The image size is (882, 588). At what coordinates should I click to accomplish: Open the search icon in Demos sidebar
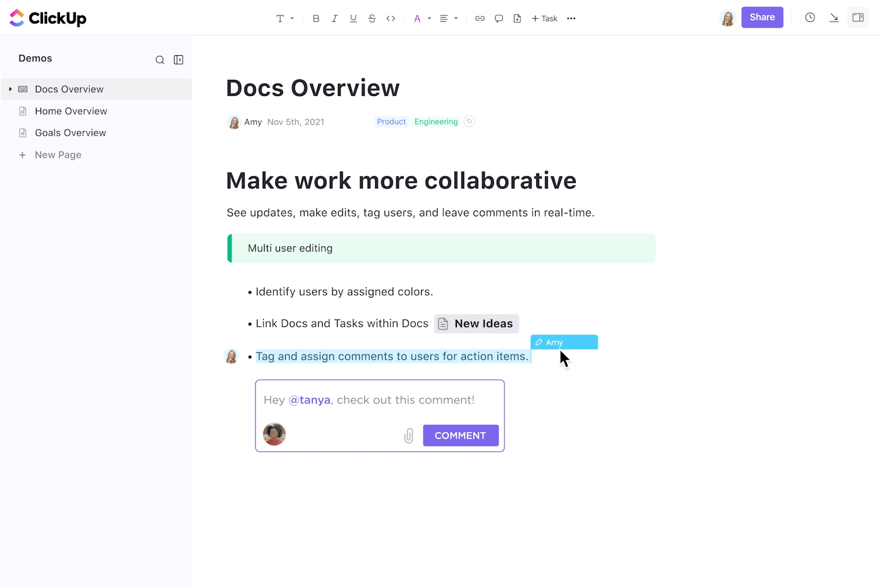160,59
